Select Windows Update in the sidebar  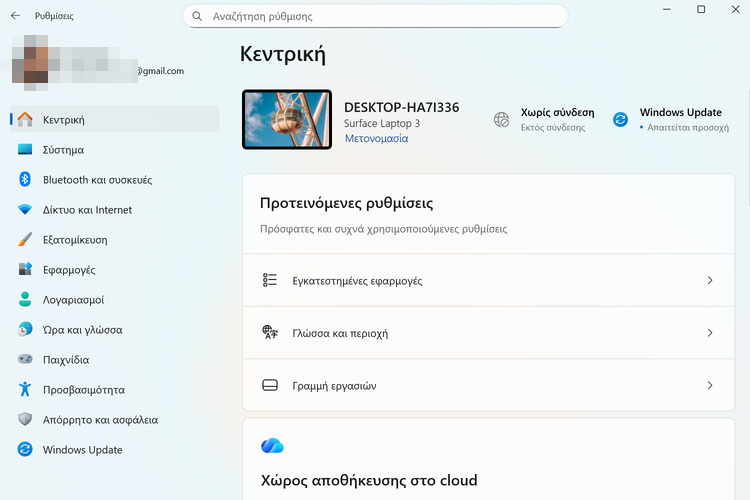(x=82, y=450)
